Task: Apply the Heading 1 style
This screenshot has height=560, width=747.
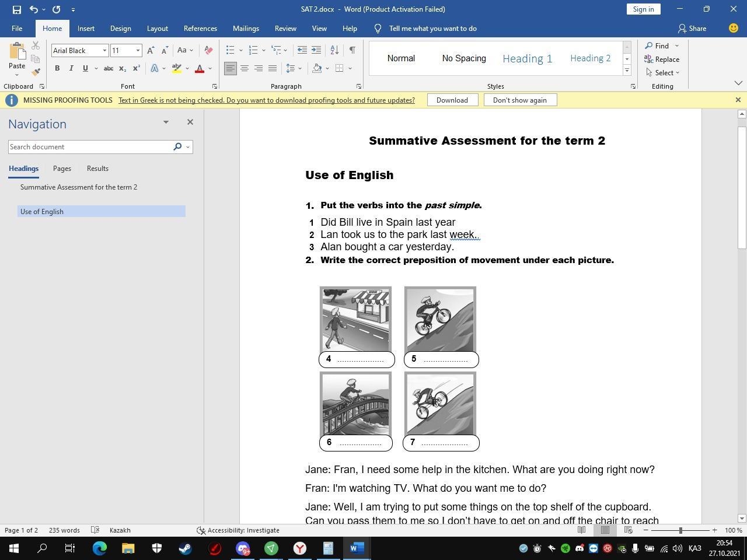Action: click(x=527, y=58)
